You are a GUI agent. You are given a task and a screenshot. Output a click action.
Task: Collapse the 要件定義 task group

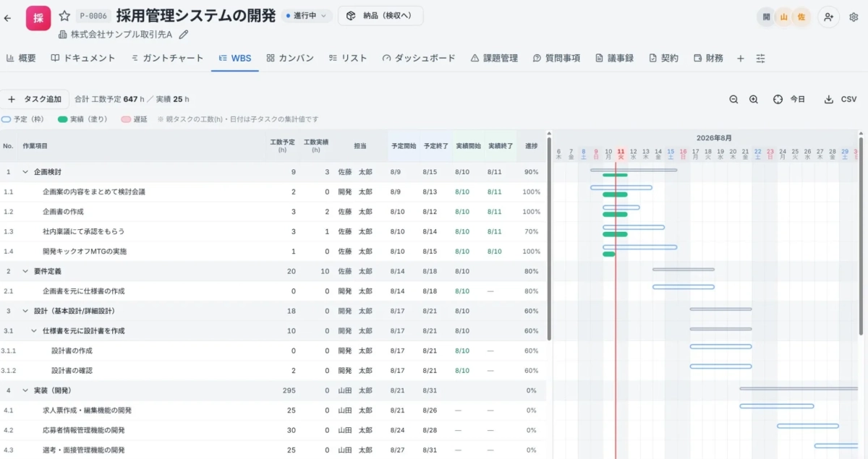(x=25, y=271)
